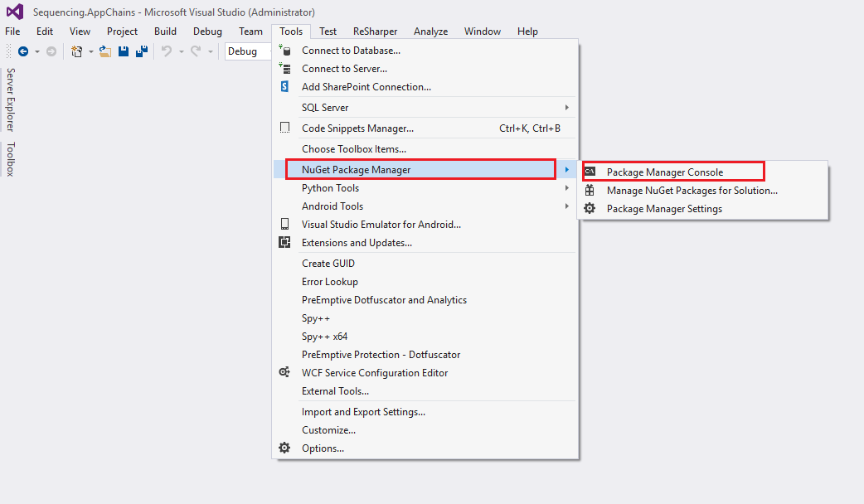Open the ReSharper menu

[376, 31]
